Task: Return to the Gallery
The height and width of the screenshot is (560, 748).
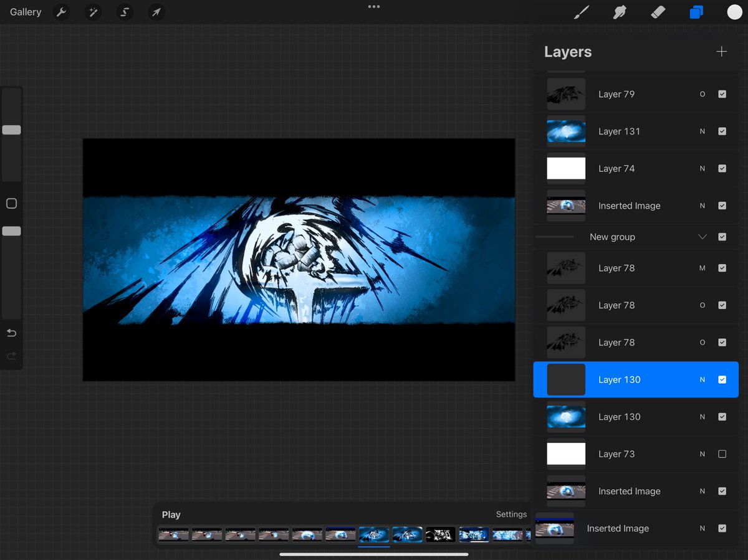Action: (26, 12)
